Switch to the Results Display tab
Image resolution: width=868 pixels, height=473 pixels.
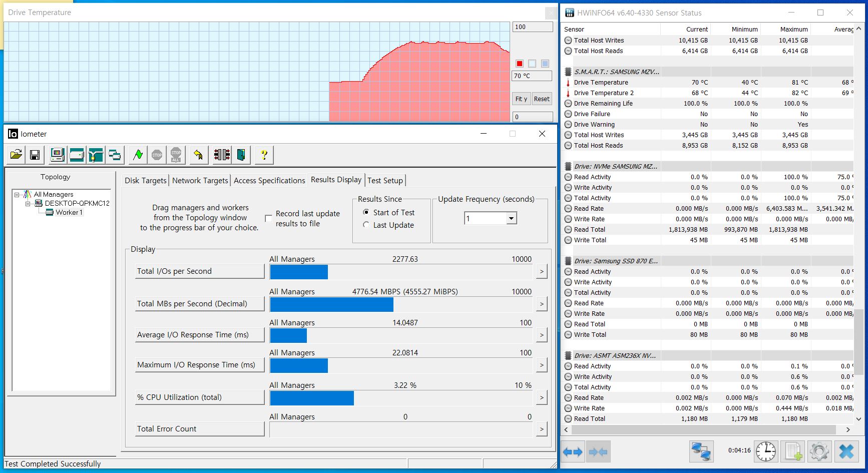336,179
